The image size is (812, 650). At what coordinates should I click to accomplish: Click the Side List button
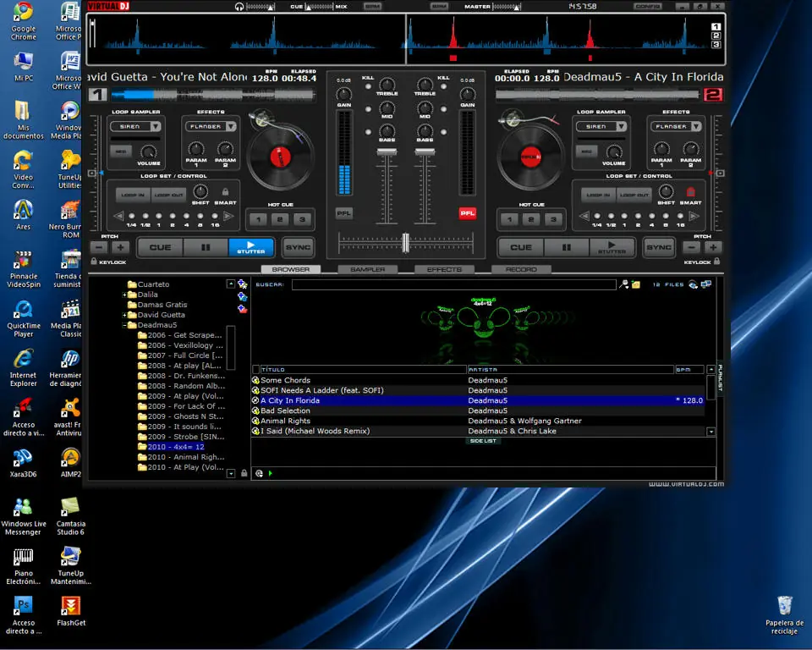pos(483,441)
